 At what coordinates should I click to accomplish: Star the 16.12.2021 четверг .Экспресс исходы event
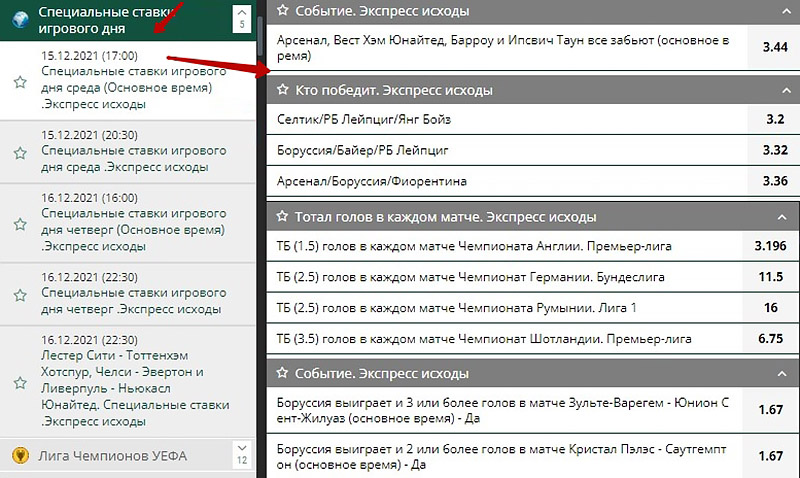(20, 295)
